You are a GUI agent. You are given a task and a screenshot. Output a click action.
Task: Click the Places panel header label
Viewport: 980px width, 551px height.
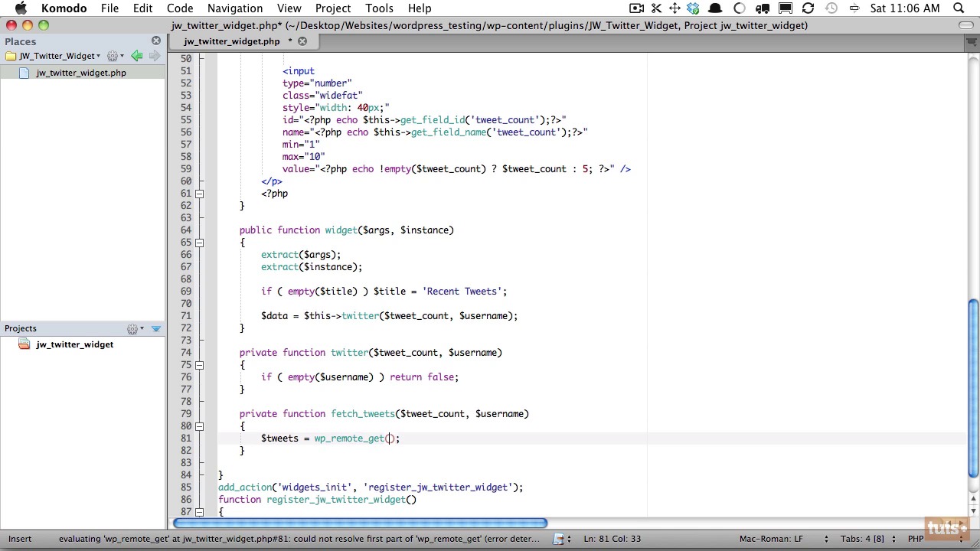coord(20,41)
